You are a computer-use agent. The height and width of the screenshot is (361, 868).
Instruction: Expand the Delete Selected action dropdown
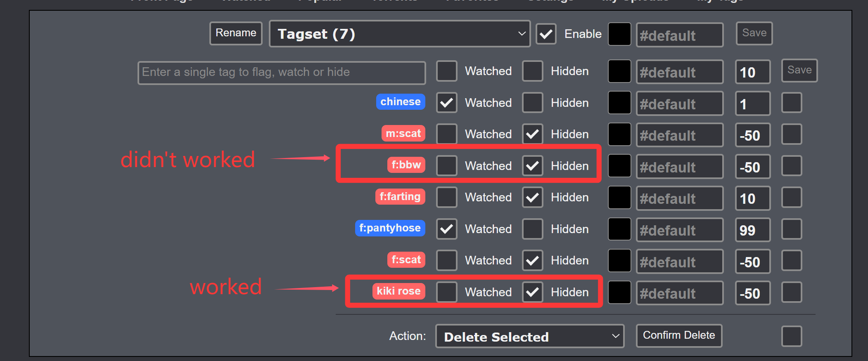click(529, 337)
